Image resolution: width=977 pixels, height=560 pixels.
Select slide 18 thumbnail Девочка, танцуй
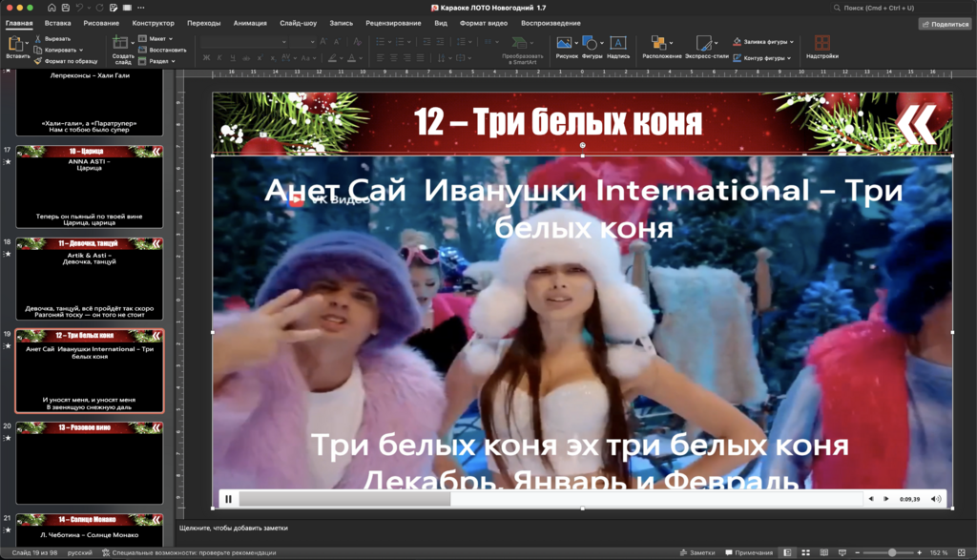[89, 280]
